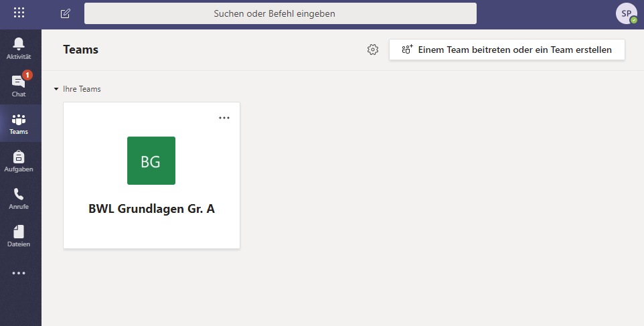Click the search or command box

click(x=280, y=13)
